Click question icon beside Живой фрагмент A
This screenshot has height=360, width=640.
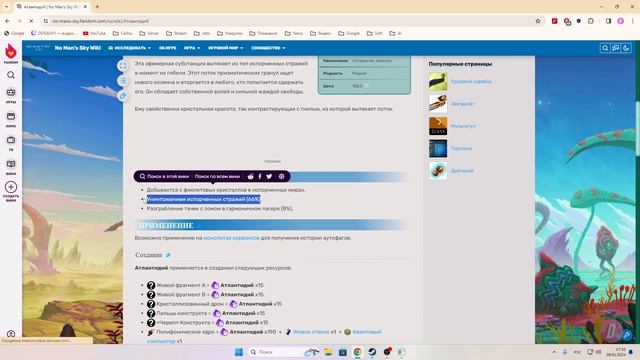[x=151, y=285]
